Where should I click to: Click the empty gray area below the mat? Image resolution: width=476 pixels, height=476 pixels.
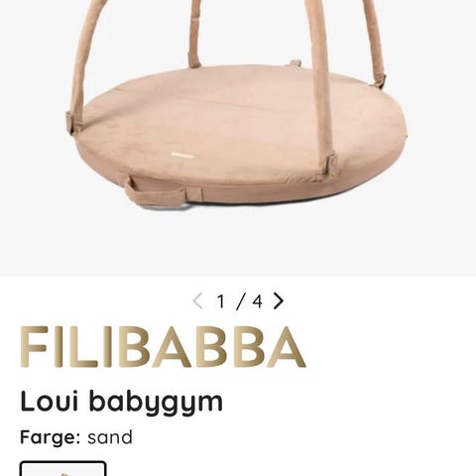click(238, 241)
